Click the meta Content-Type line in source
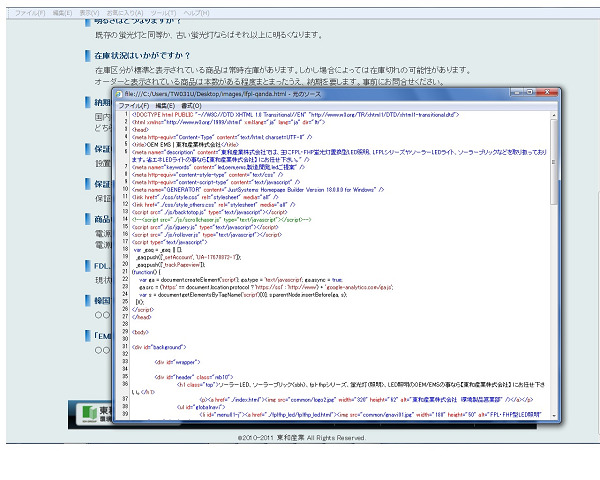The width and height of the screenshot is (600, 480). coord(222,137)
